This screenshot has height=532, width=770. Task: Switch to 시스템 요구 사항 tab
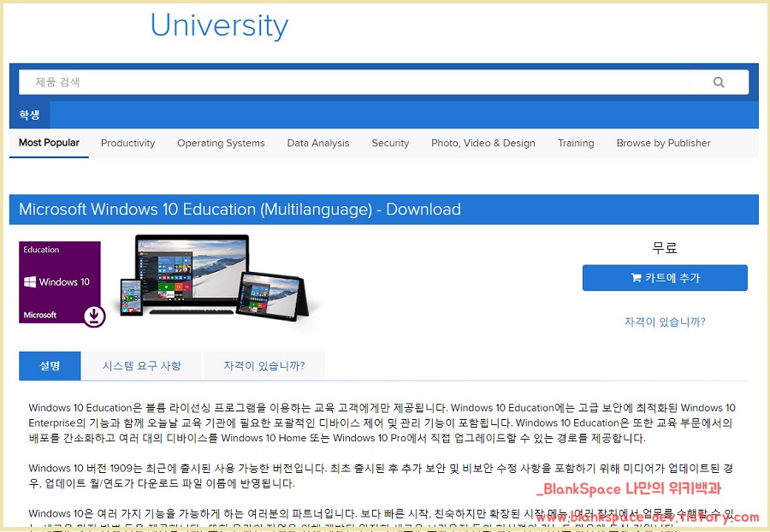point(141,365)
